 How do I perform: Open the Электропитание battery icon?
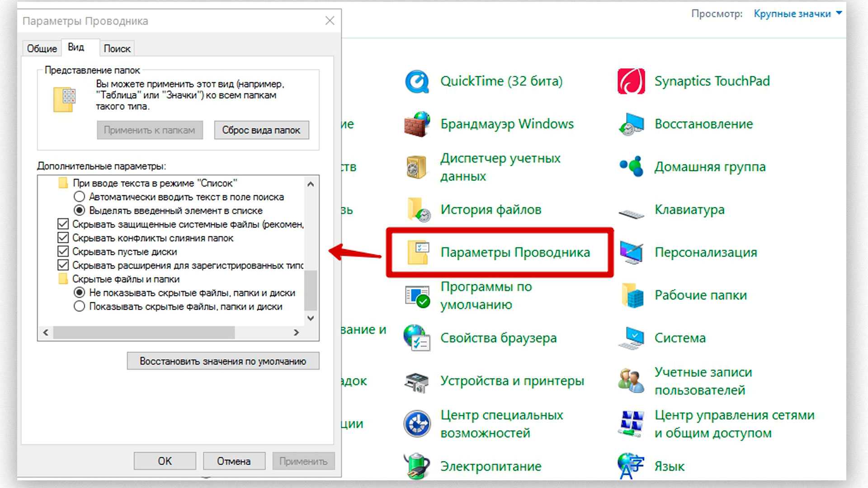(x=416, y=466)
